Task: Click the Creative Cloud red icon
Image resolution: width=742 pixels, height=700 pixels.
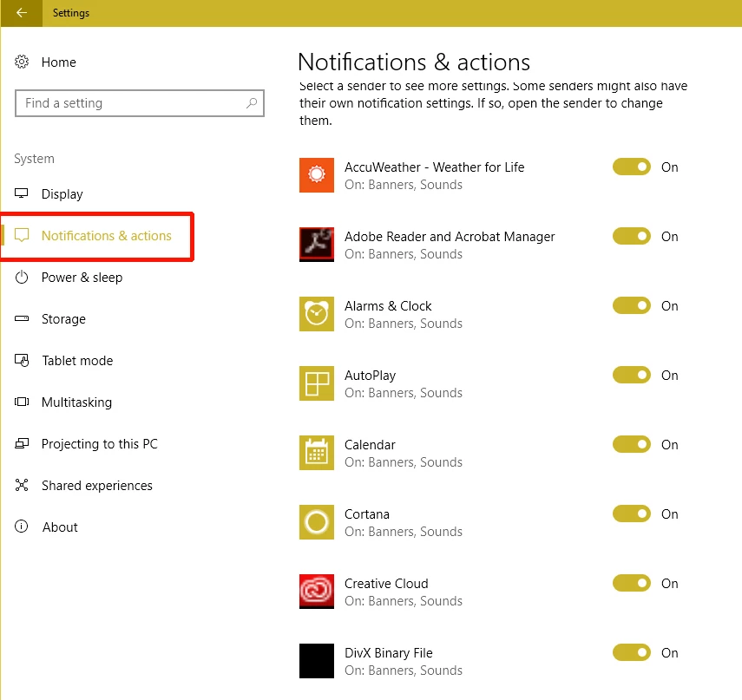Action: pyautogui.click(x=317, y=592)
